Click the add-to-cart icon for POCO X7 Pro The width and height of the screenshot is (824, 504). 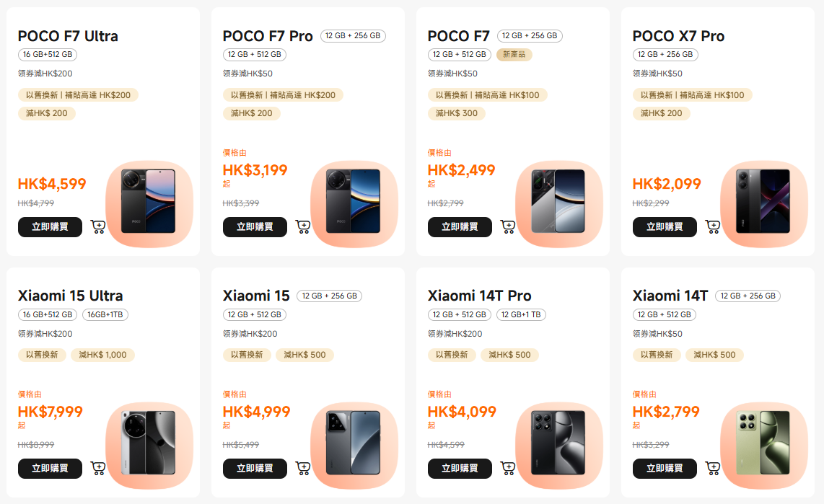coord(713,226)
